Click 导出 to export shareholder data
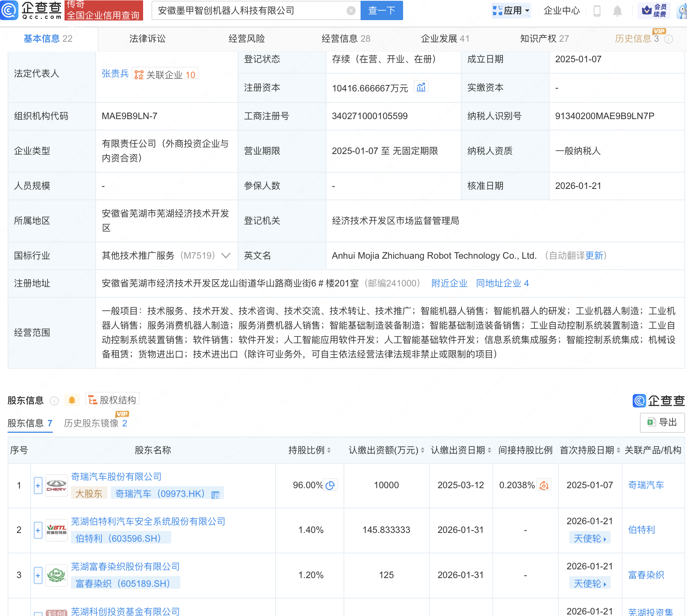The height and width of the screenshot is (616, 687). click(x=662, y=422)
